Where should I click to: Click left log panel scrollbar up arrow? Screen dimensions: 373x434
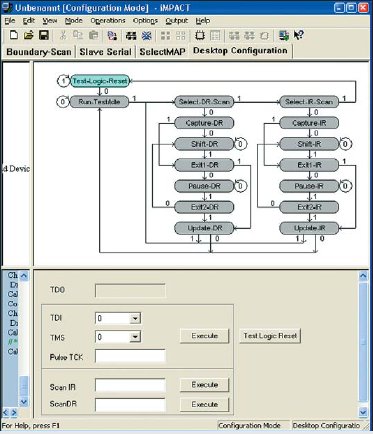pos(24,276)
